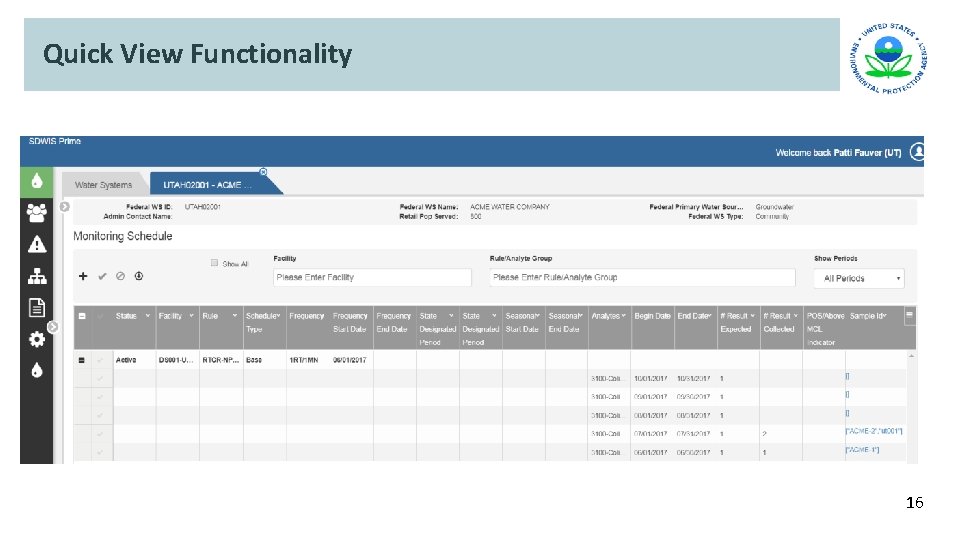This screenshot has width=960, height=540.
Task: Open the Sample Id column dropdown arrow
Action: click(885, 316)
